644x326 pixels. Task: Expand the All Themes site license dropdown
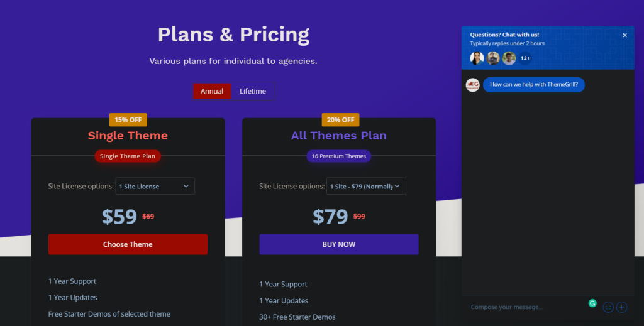366,186
